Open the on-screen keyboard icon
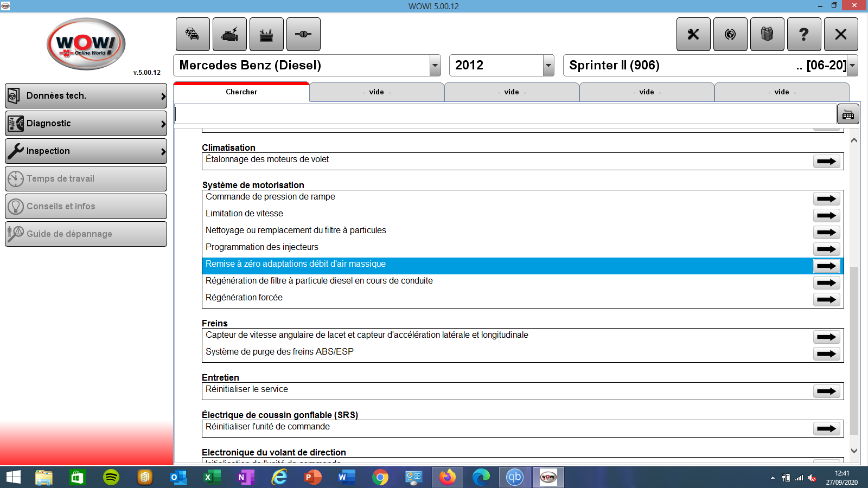This screenshot has height=488, width=868. (x=848, y=114)
